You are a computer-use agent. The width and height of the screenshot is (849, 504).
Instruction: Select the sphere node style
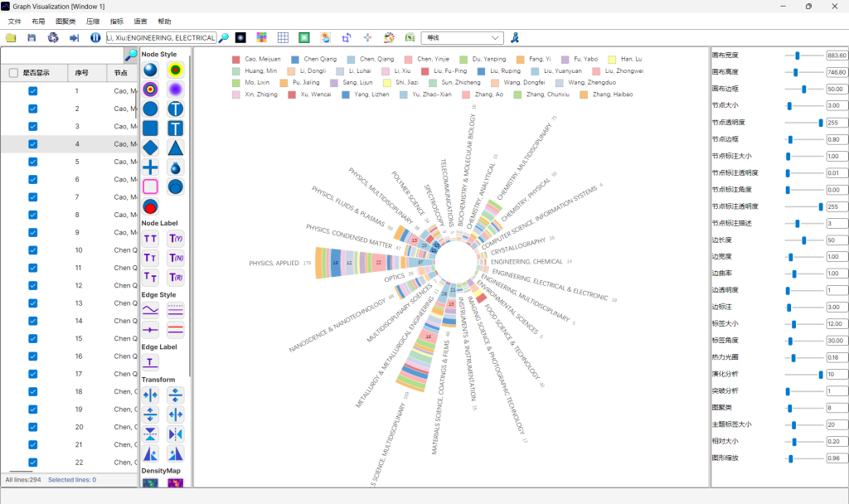click(x=150, y=70)
